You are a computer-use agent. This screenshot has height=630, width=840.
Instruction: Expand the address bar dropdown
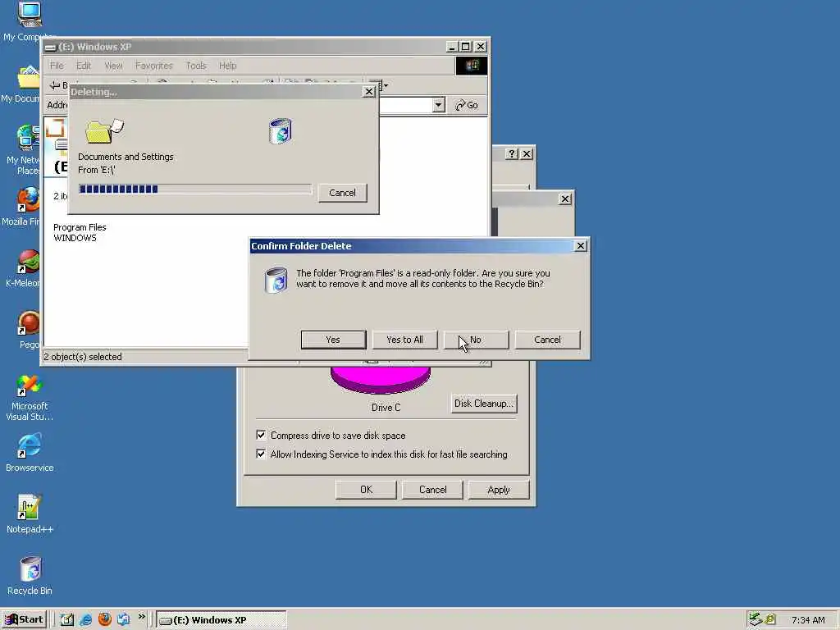(438, 105)
